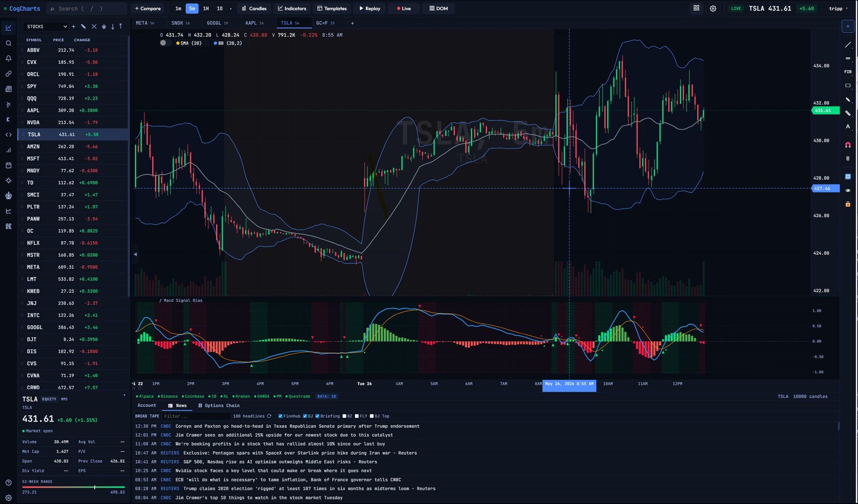This screenshot has height=504, width=858.
Task: Uncheck the DJ news source
Action: pyautogui.click(x=305, y=416)
